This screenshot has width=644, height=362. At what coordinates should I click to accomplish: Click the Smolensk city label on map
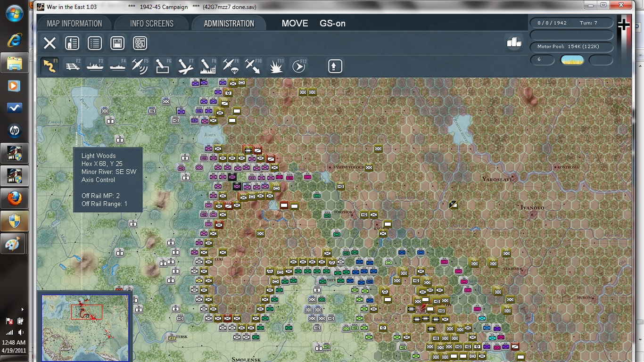click(246, 359)
